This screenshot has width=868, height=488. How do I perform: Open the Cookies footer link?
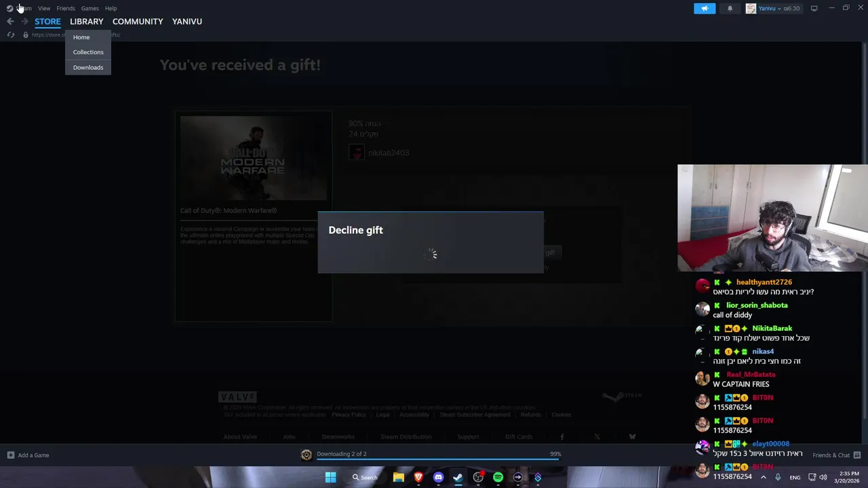[x=561, y=415]
